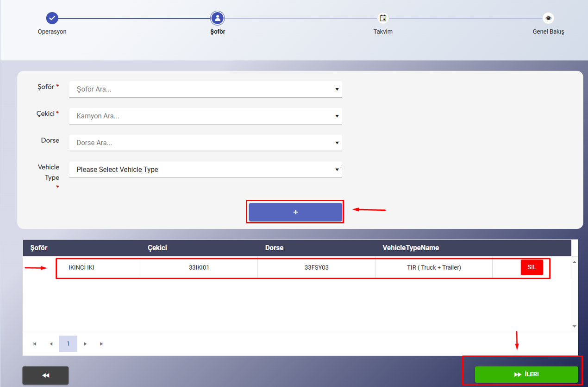Viewport: 588px width, 387px height.
Task: Click the back double-arrow button
Action: point(45,375)
